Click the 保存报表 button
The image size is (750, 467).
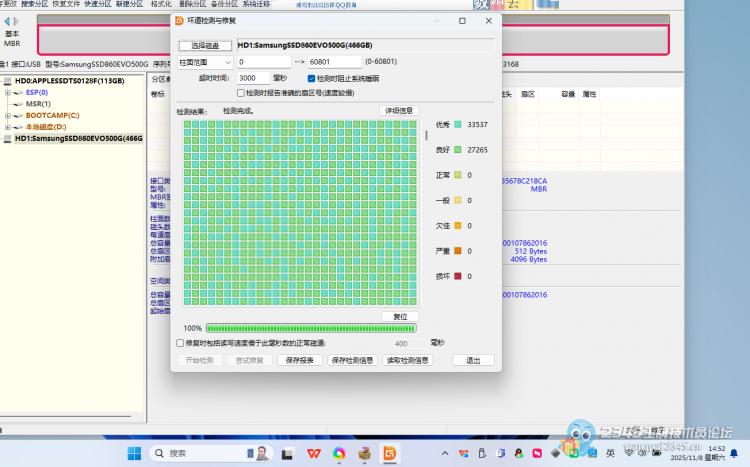click(x=302, y=360)
